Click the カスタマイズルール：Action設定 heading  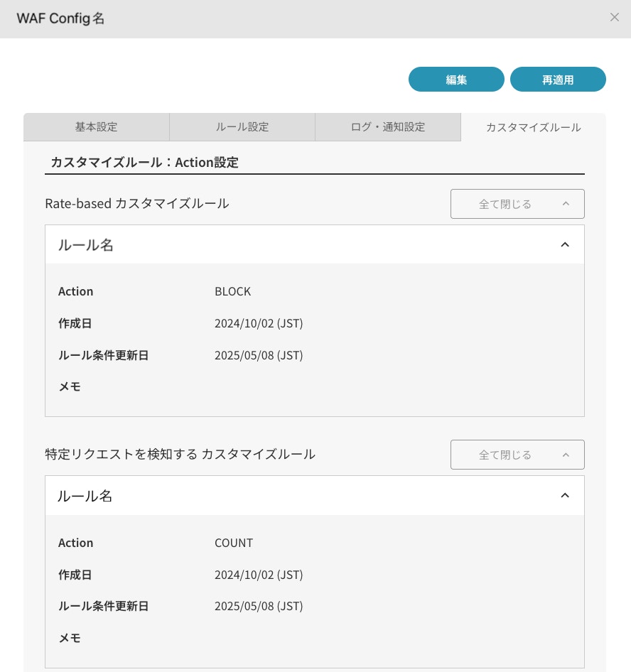144,163
